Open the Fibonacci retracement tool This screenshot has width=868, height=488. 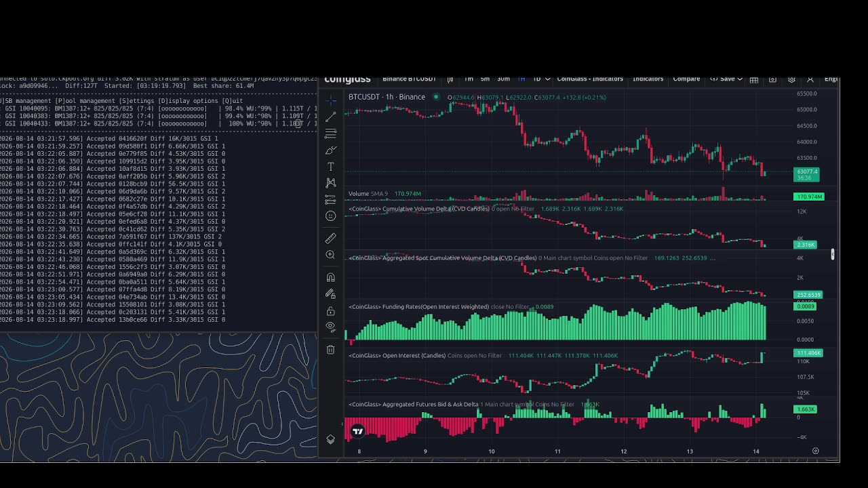tap(330, 134)
